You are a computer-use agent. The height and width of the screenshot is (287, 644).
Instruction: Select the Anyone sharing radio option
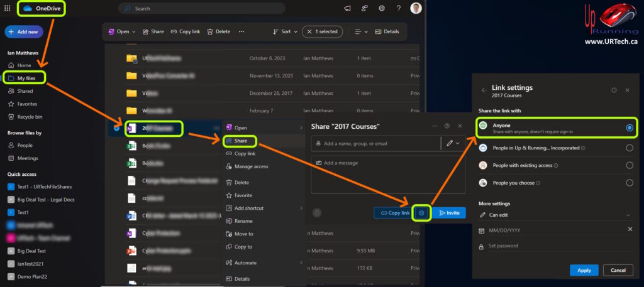629,127
